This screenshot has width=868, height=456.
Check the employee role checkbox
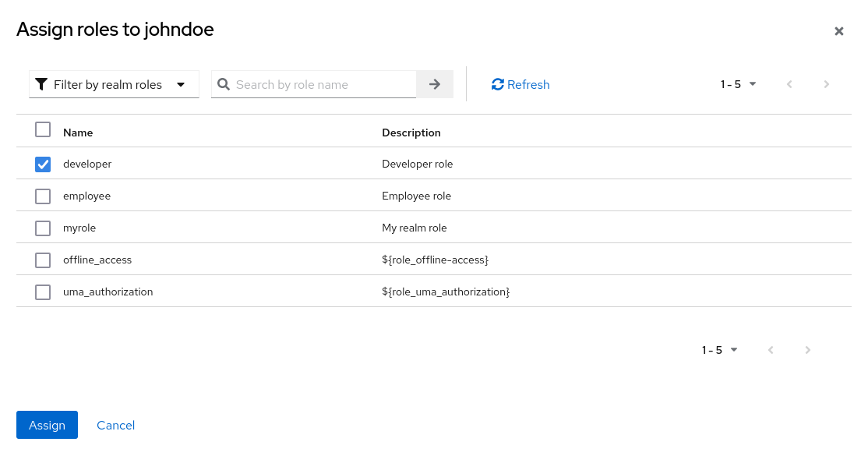pyautogui.click(x=43, y=196)
